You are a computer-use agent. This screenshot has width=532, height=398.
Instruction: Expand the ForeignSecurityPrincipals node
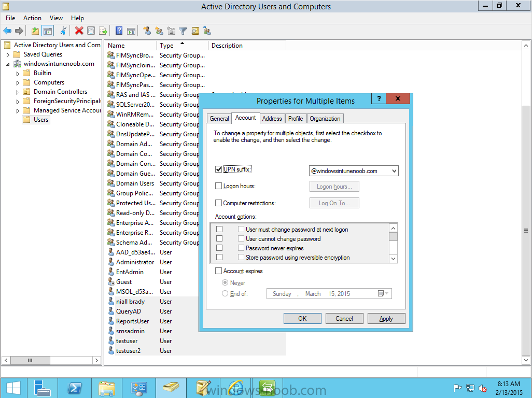18,102
